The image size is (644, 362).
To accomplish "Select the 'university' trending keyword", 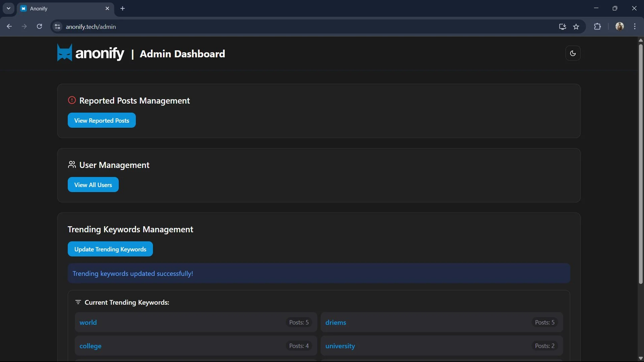I will point(340,346).
